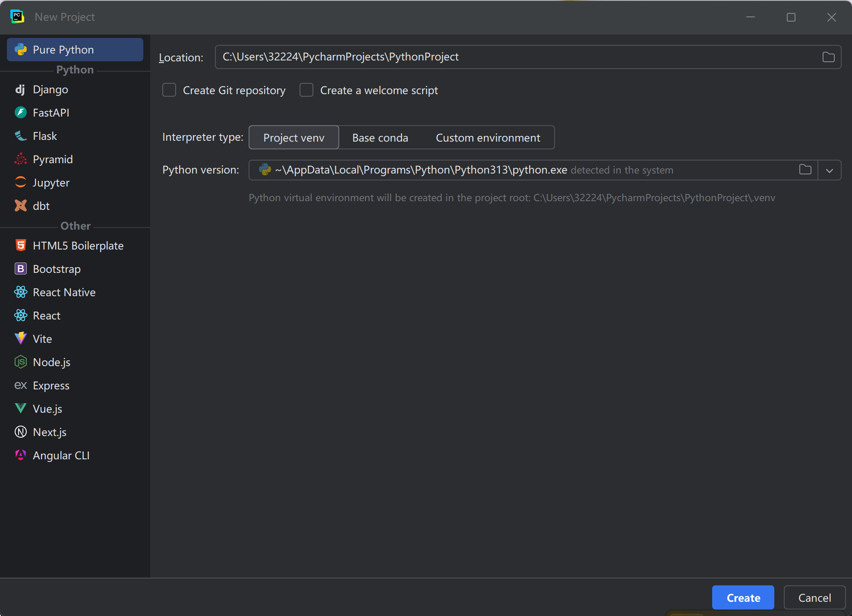
Task: Choose the FastAPI framework icon
Action: pos(51,112)
